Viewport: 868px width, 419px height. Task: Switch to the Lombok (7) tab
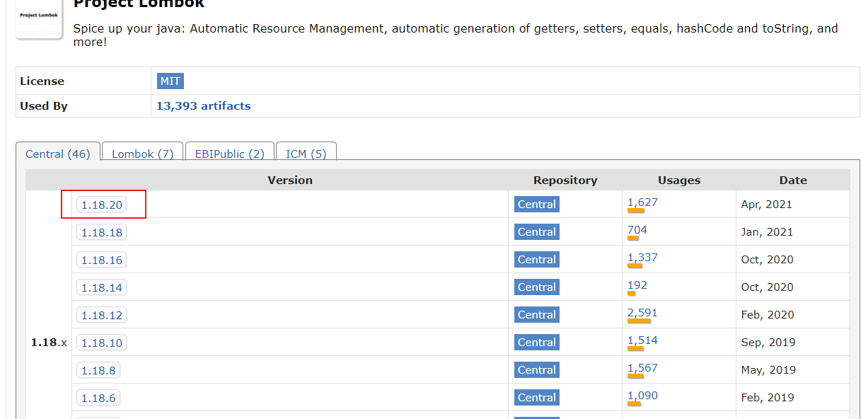[x=143, y=154]
